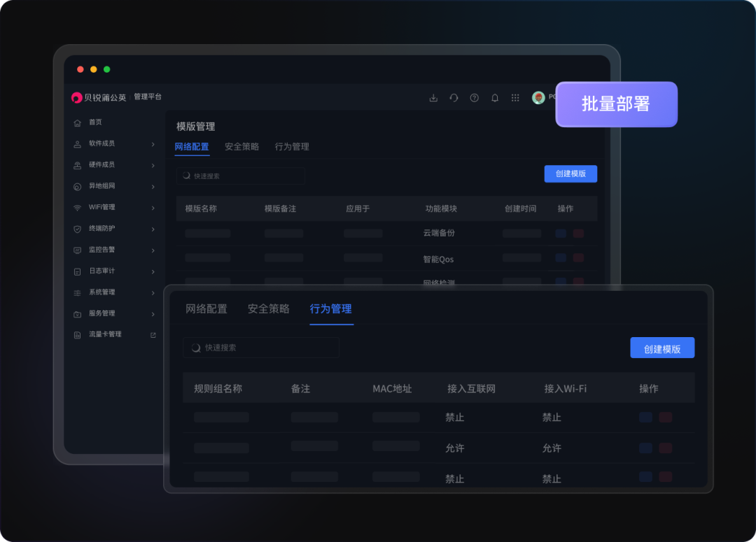The image size is (756, 542).
Task: Click the 规则组名称 column header
Action: [218, 389]
